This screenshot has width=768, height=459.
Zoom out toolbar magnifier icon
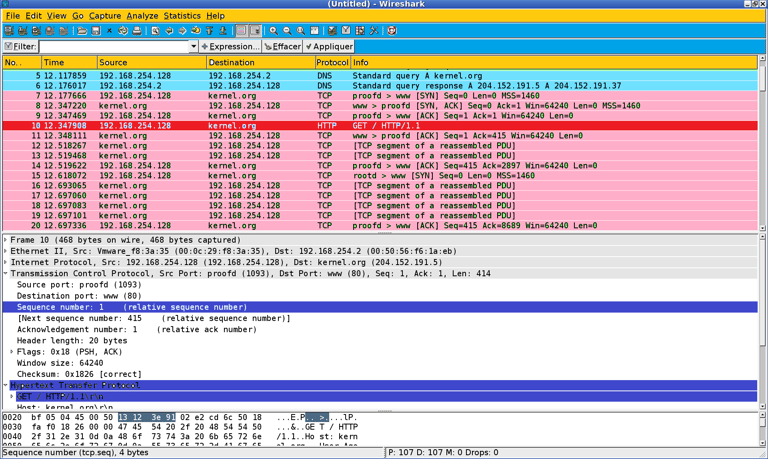[287, 31]
